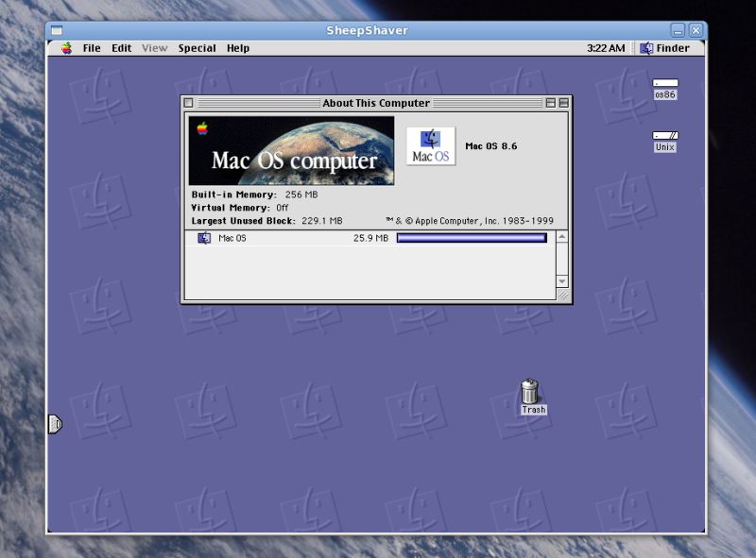The image size is (756, 558).
Task: Open the Finder application menu
Action: point(665,48)
